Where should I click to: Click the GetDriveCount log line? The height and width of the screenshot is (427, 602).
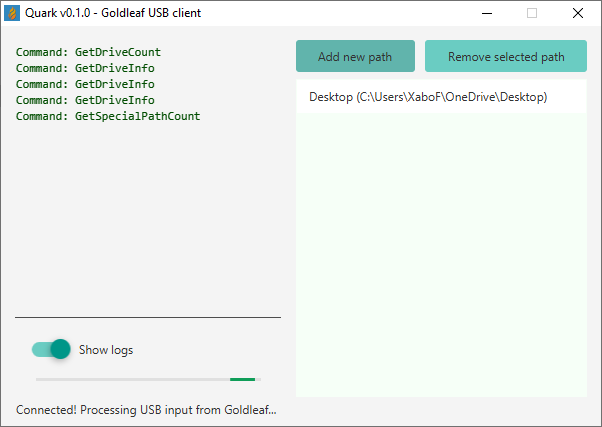88,52
